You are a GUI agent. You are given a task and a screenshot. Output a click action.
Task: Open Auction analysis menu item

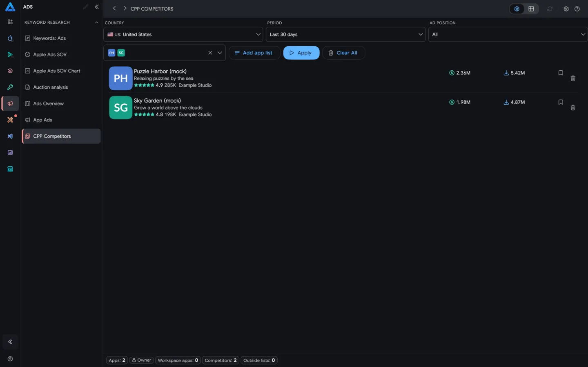pos(61,87)
